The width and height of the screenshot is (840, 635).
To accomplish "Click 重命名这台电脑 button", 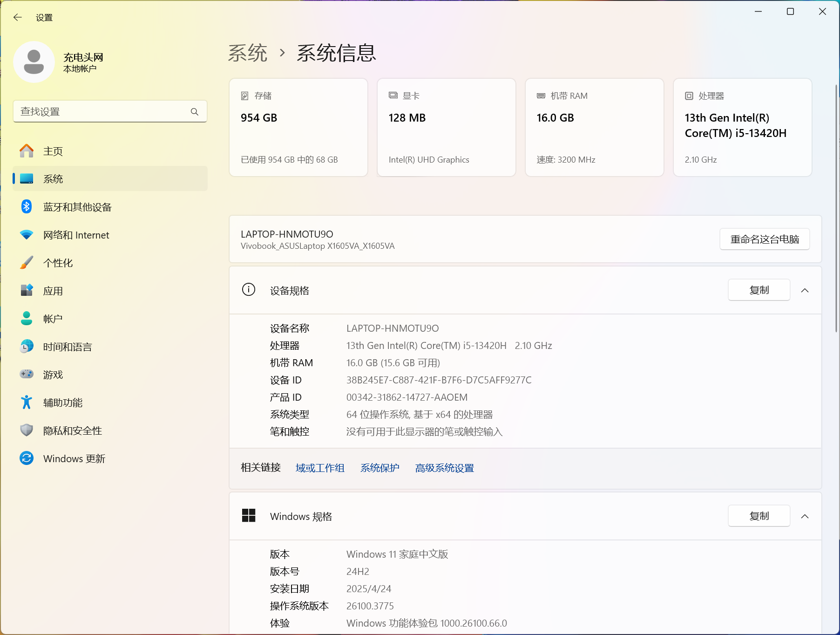I will point(765,239).
